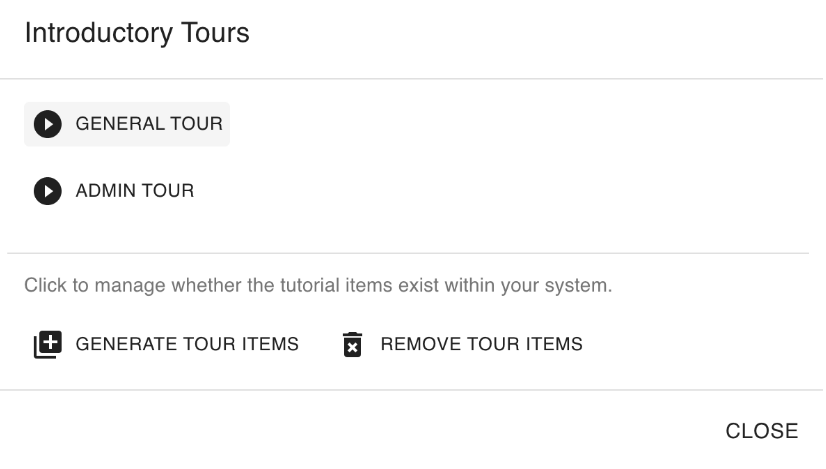
Task: Select the GENERAL TOUR text label
Action: [149, 124]
